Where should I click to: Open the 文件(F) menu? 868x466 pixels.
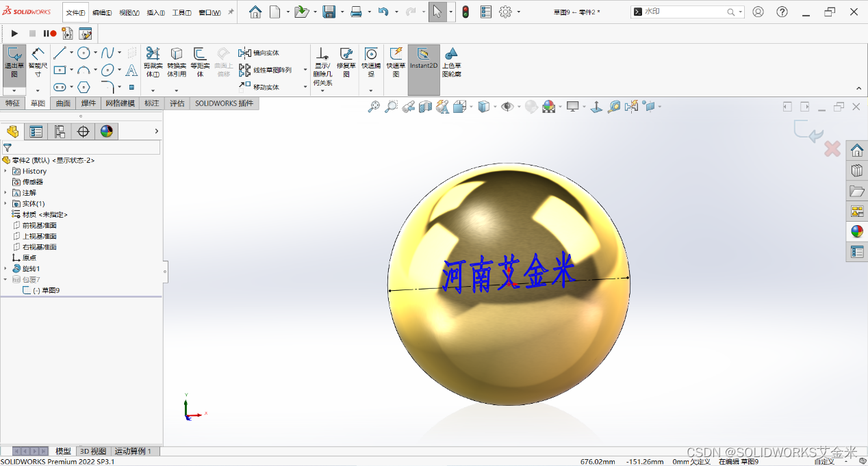click(75, 12)
